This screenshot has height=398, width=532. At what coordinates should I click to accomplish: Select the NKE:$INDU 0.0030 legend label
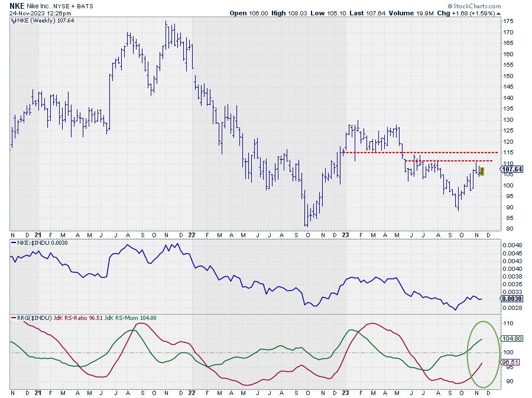(x=40, y=242)
